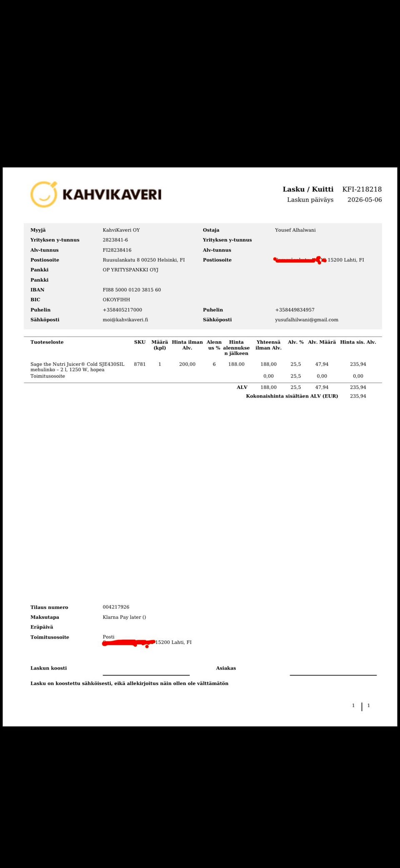Viewport: 400px width, 868px height.
Task: Click the KahviKaveri logo
Action: point(96,194)
